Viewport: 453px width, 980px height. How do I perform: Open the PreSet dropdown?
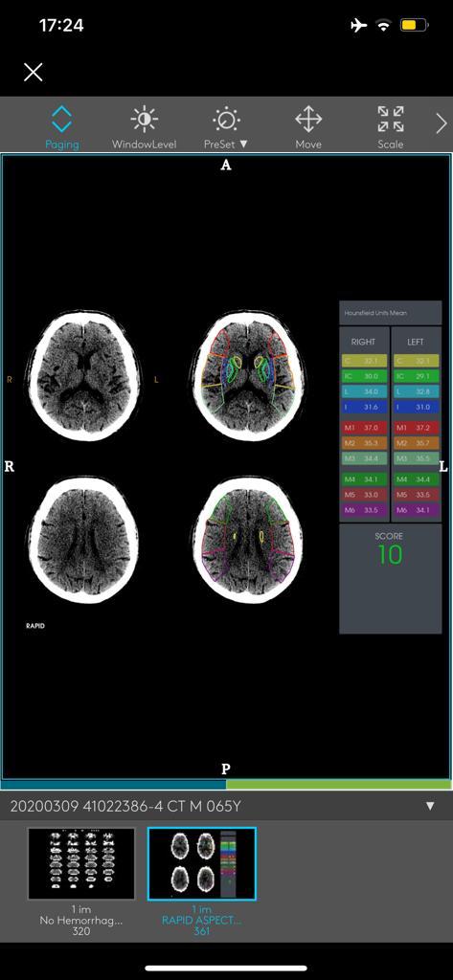tap(226, 127)
